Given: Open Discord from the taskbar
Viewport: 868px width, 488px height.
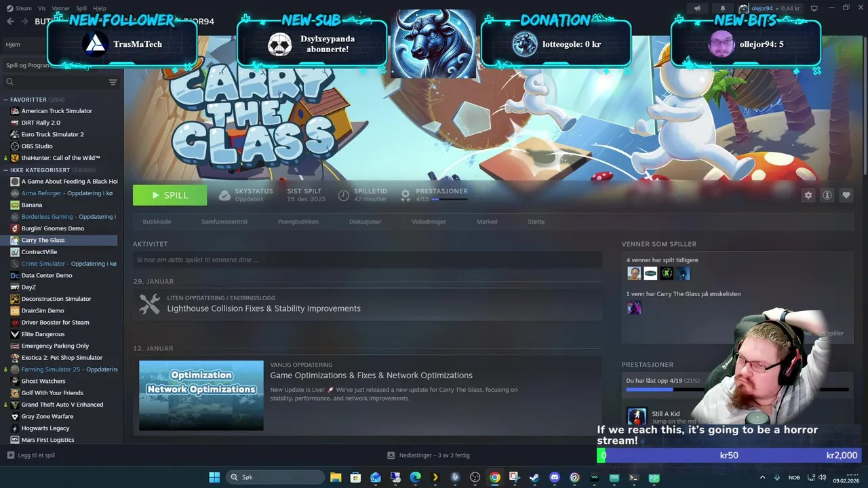Looking at the screenshot, I should coord(555,477).
